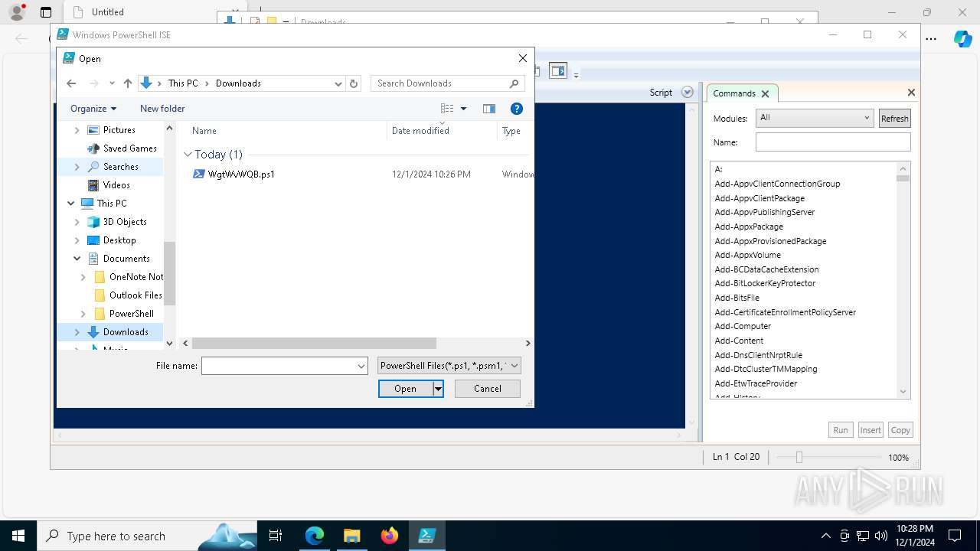This screenshot has width=980, height=551.
Task: Refresh the commands list
Action: (894, 119)
